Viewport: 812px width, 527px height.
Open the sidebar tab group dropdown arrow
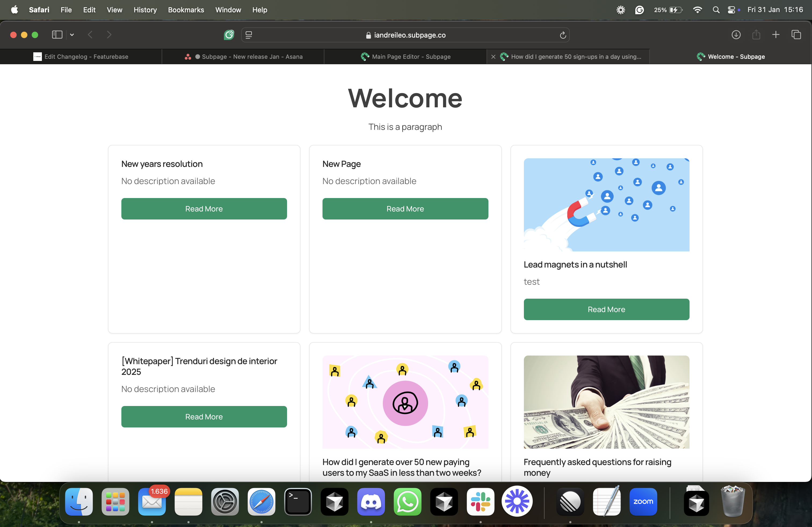(72, 35)
